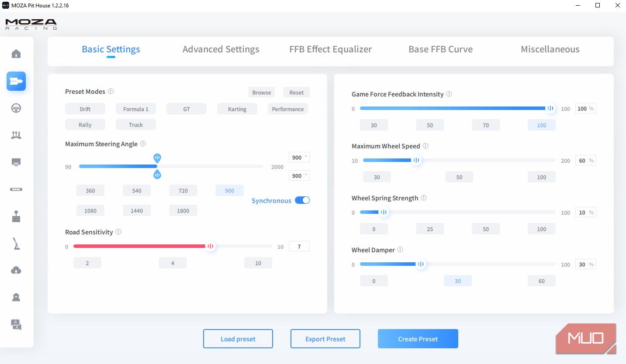Select the steering wheel settings icon
Screen dimensions: 626x364
[16, 108]
